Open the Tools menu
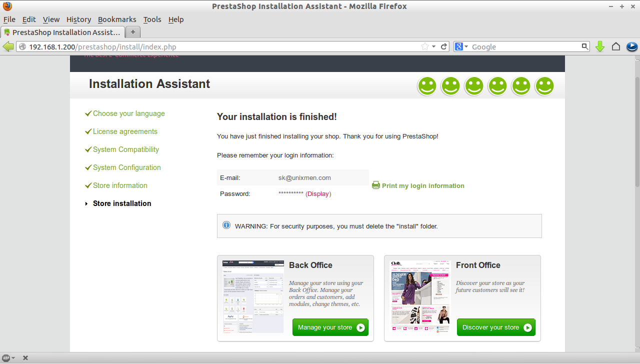Viewport: 640px width, 364px height. pyautogui.click(x=152, y=19)
